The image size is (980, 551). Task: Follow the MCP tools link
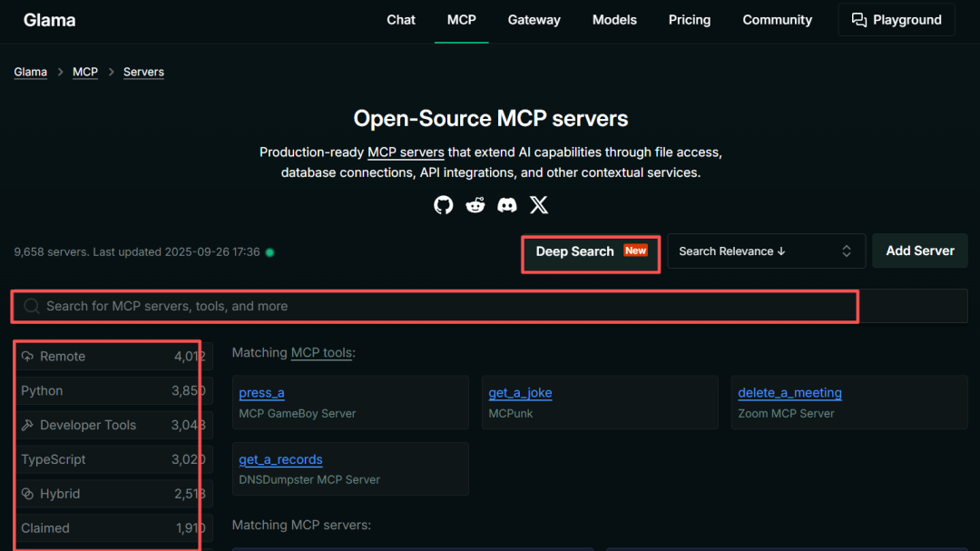tap(321, 353)
